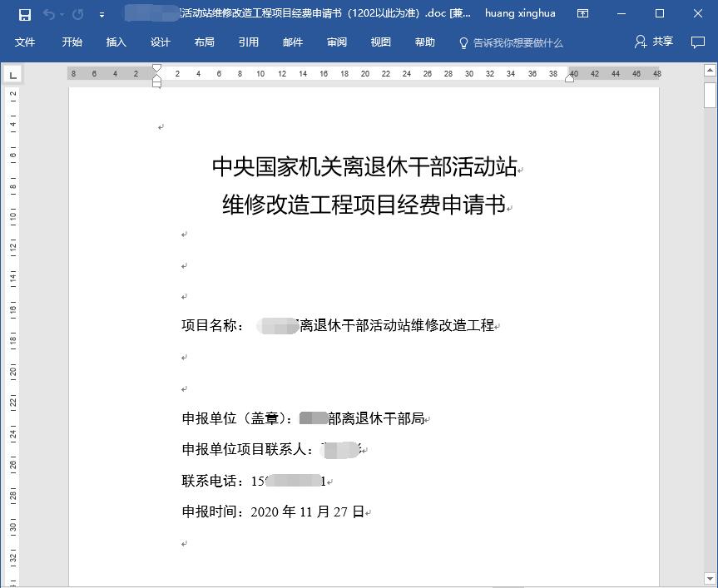
Task: Click the tab stop selector at ruler corner
Action: [12, 75]
